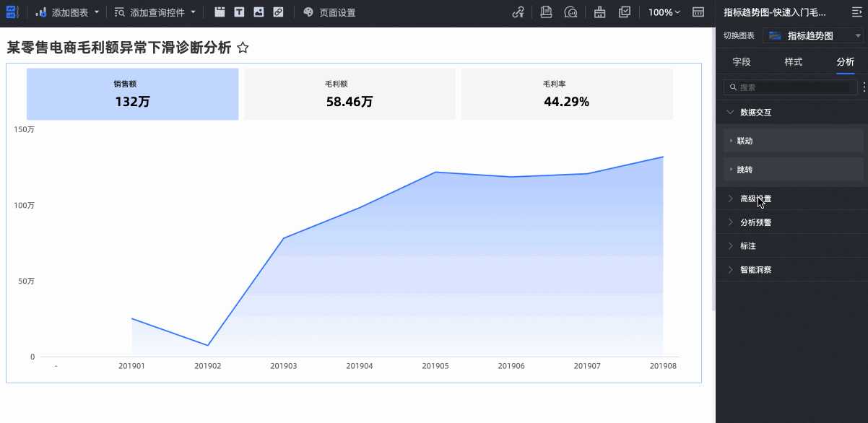Switch to the 字段 tab
The width and height of the screenshot is (868, 423).
pos(742,62)
